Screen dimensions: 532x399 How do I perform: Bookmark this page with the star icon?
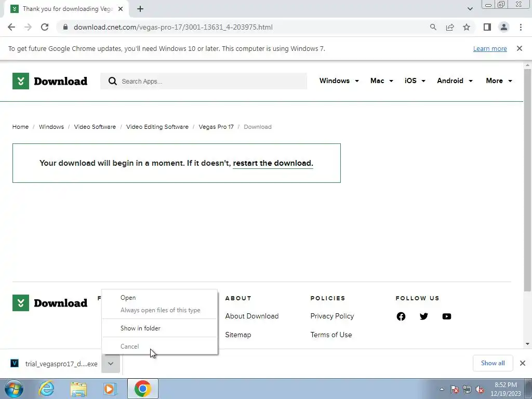(467, 27)
